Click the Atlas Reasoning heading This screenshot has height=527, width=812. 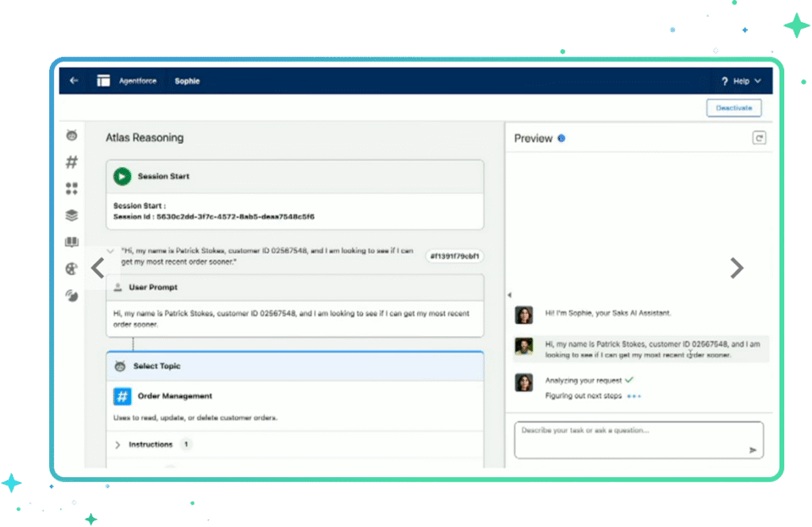144,138
